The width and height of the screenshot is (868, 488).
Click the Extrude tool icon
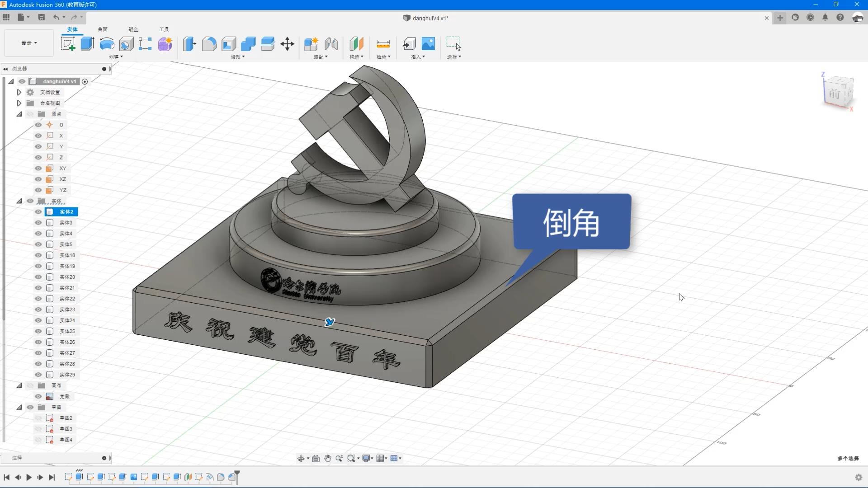click(x=87, y=44)
